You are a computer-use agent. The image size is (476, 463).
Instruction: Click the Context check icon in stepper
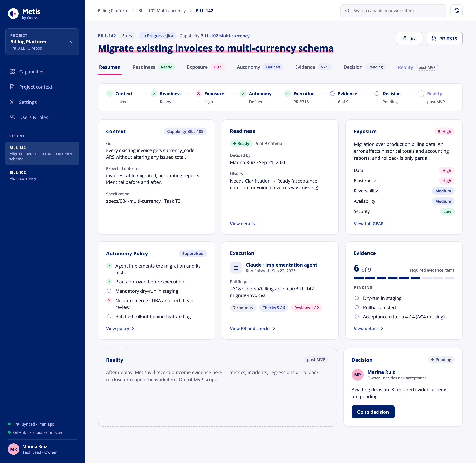click(x=109, y=94)
